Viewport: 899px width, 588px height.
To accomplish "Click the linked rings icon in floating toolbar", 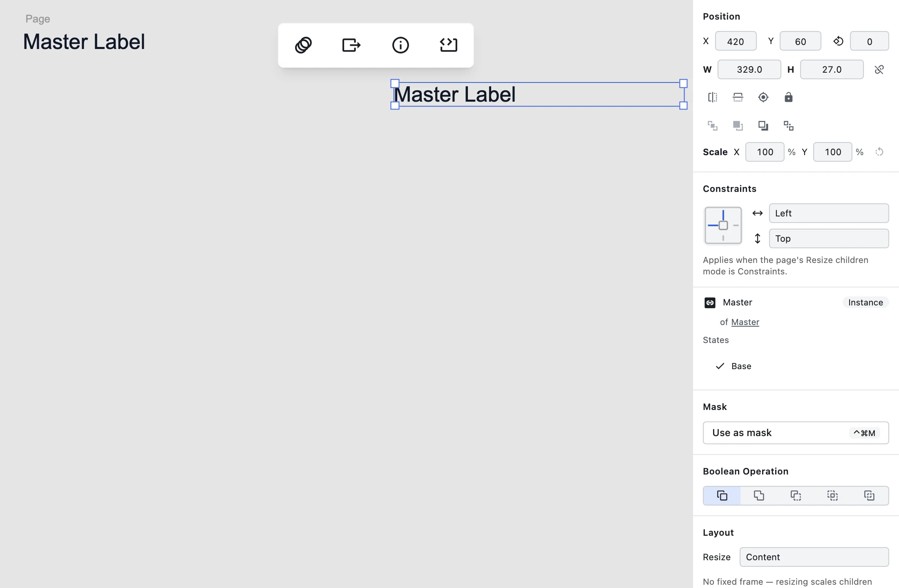I will (303, 45).
